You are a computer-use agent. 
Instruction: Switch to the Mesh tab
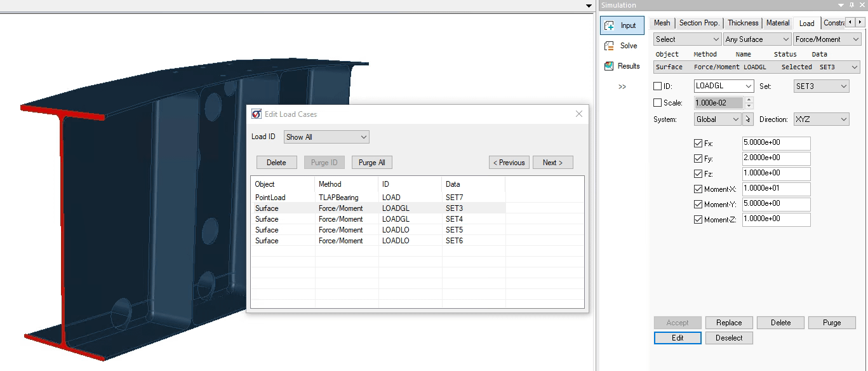662,23
